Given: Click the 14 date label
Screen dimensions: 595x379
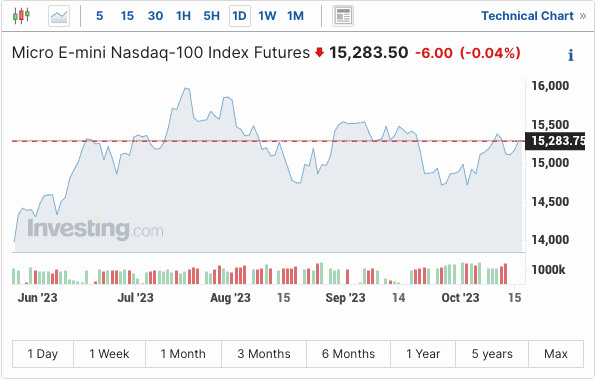Looking at the screenshot, I should 398,298.
